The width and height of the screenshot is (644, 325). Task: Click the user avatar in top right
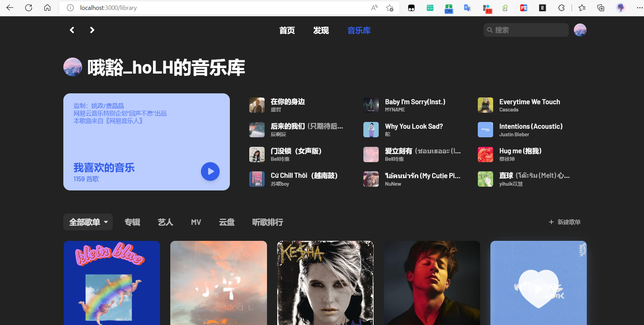580,30
